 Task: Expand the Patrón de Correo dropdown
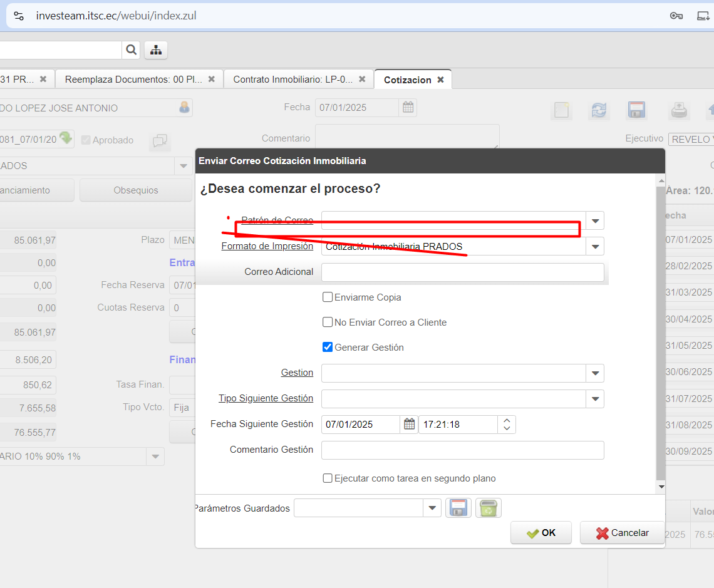point(595,220)
